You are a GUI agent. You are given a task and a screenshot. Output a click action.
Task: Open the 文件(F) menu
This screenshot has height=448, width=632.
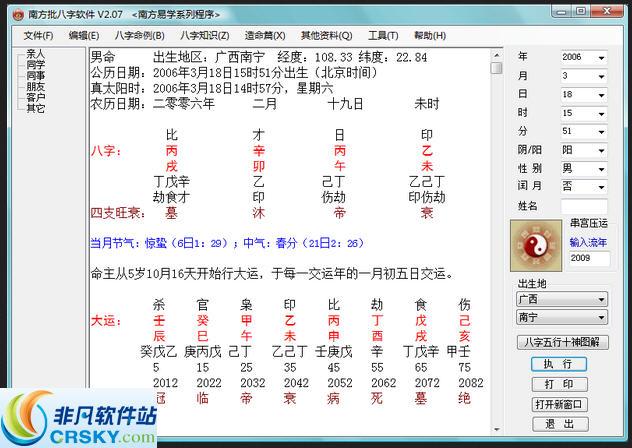(38, 35)
